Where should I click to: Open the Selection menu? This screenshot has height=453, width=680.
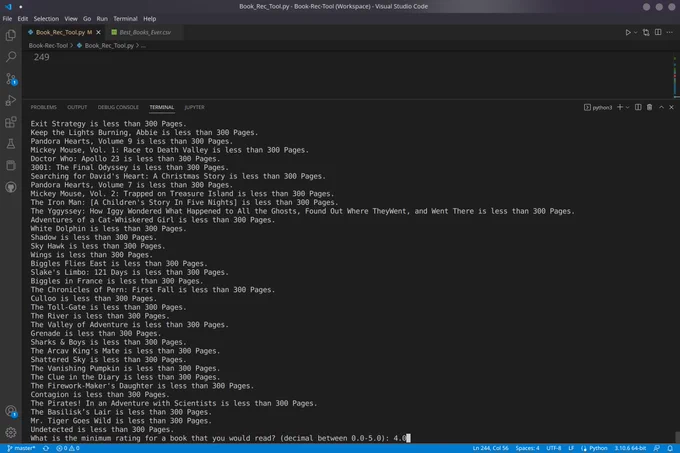(x=46, y=19)
